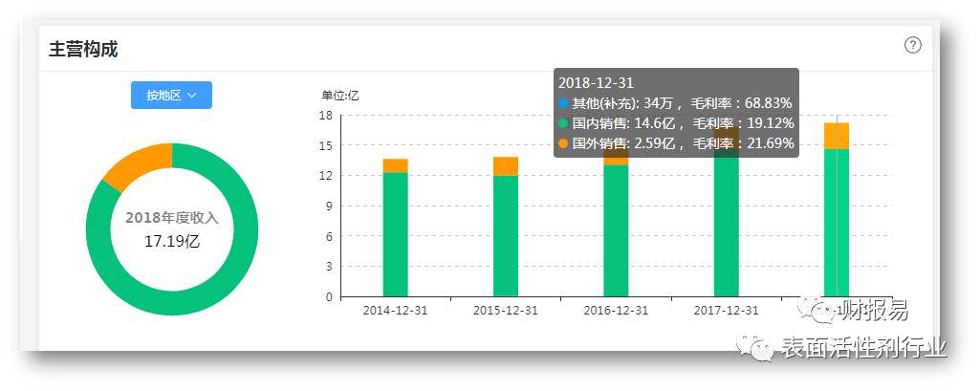This screenshot has width=980, height=391.
Task: Click the 2018-12-31 green domestic sales bar
Action: [x=837, y=223]
